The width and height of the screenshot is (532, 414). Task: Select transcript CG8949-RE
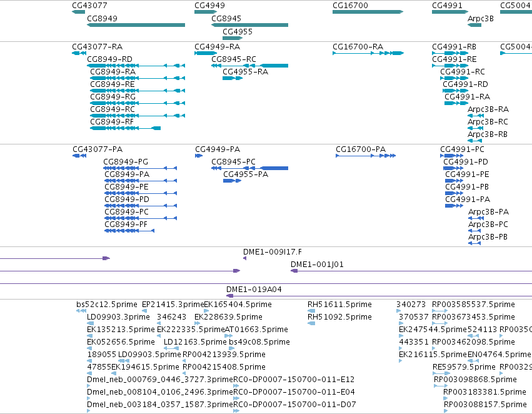click(113, 84)
